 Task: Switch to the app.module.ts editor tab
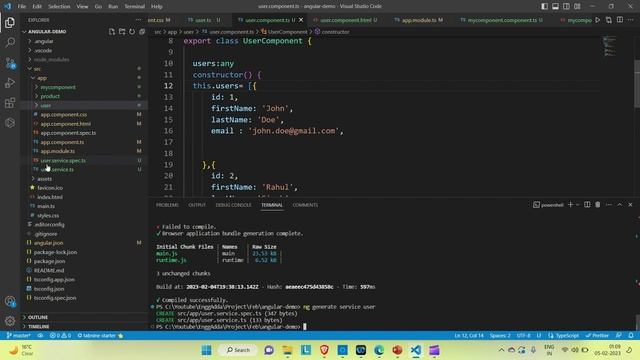pos(419,20)
